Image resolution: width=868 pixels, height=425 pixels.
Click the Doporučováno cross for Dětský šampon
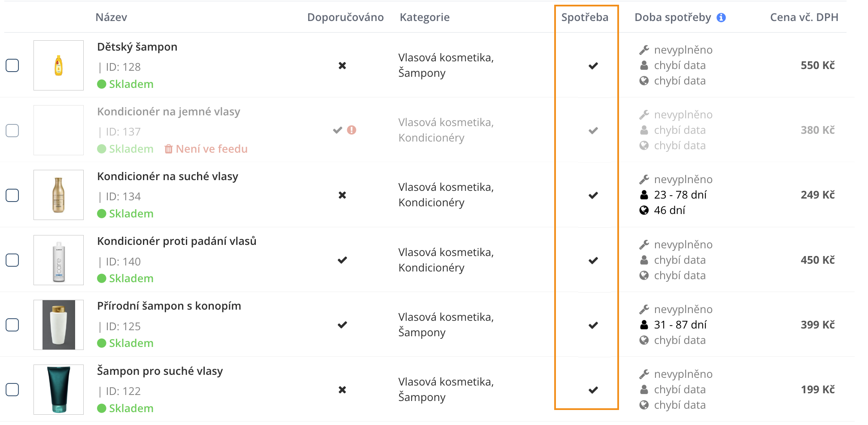(x=342, y=66)
